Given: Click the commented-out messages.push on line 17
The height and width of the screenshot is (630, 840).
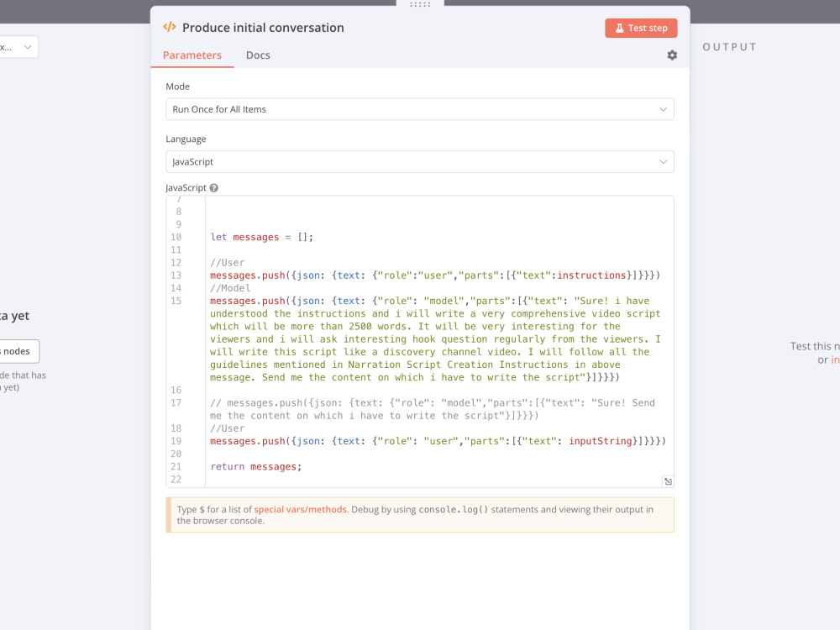Looking at the screenshot, I should [x=433, y=409].
